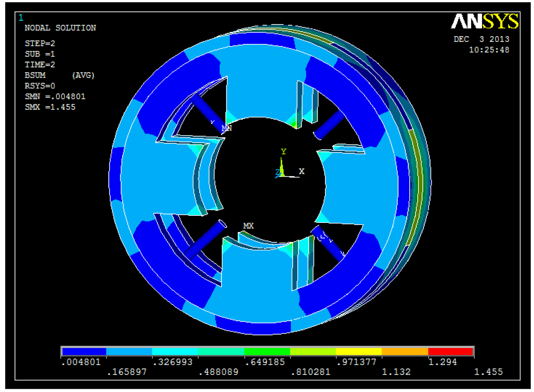
Task: Click the .649185 legend value
Action: tap(265, 362)
